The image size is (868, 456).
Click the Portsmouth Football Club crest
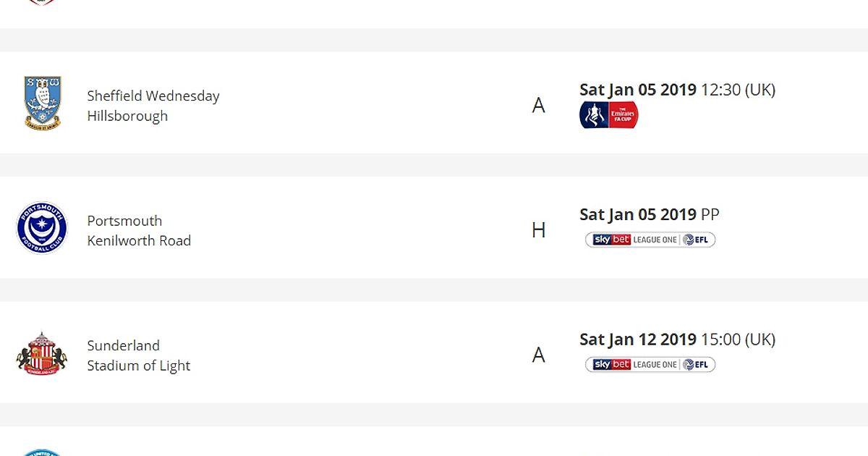tap(42, 228)
